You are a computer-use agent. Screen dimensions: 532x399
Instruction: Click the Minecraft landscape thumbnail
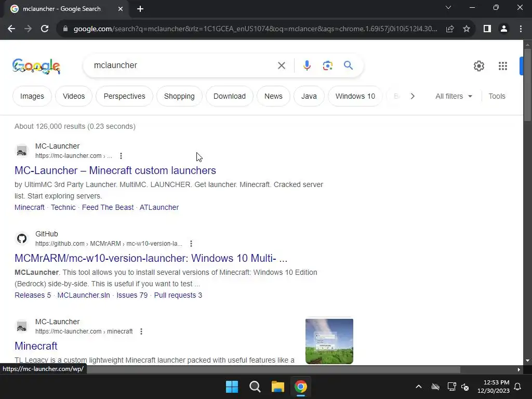click(x=329, y=341)
